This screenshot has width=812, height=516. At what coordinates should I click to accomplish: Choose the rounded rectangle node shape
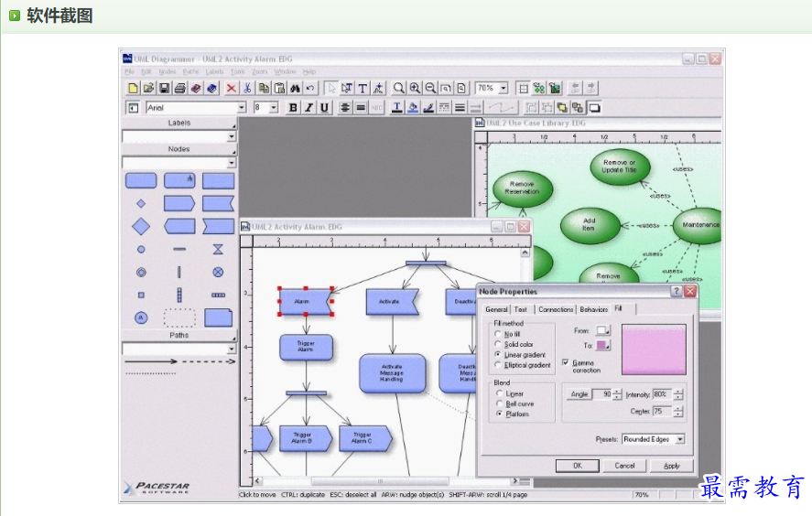tap(141, 180)
